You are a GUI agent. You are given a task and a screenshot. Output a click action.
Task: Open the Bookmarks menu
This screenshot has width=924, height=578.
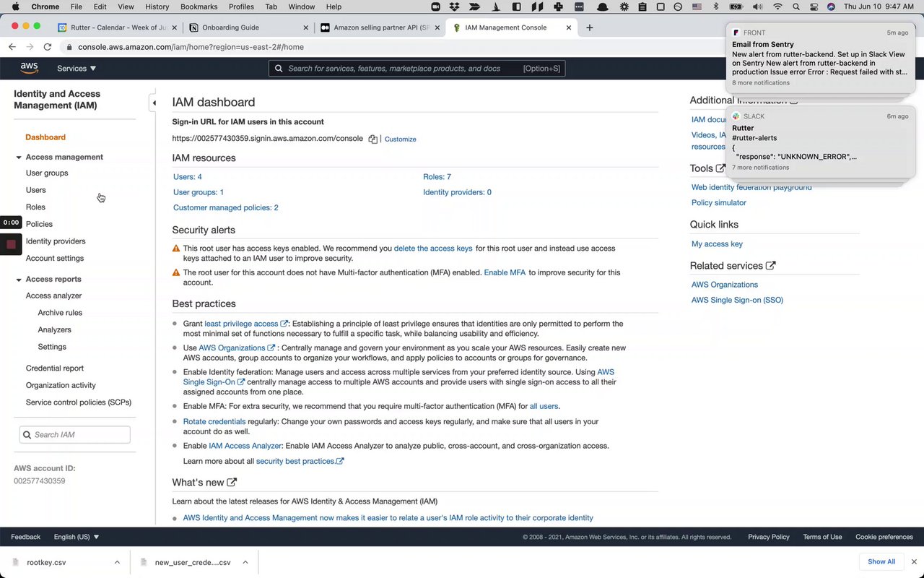coord(199,7)
